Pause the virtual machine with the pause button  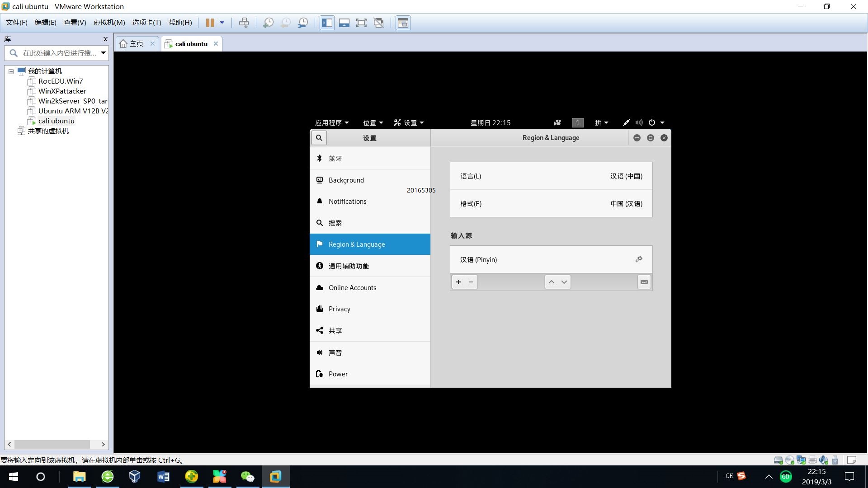coord(210,23)
